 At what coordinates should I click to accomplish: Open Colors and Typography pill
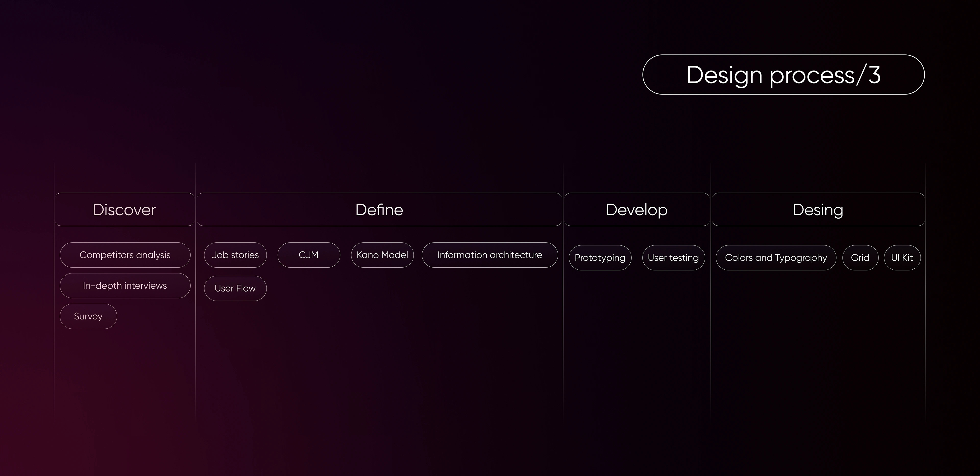(776, 258)
